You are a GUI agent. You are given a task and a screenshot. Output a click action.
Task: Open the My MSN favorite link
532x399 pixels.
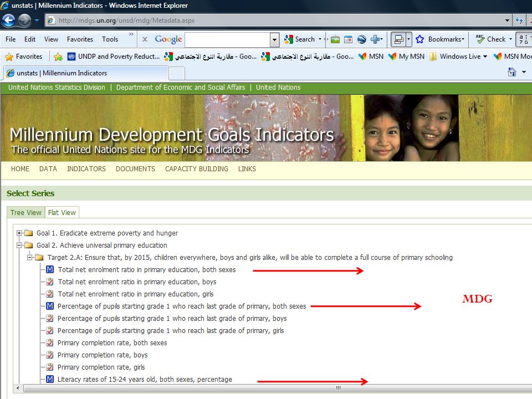pyautogui.click(x=406, y=57)
